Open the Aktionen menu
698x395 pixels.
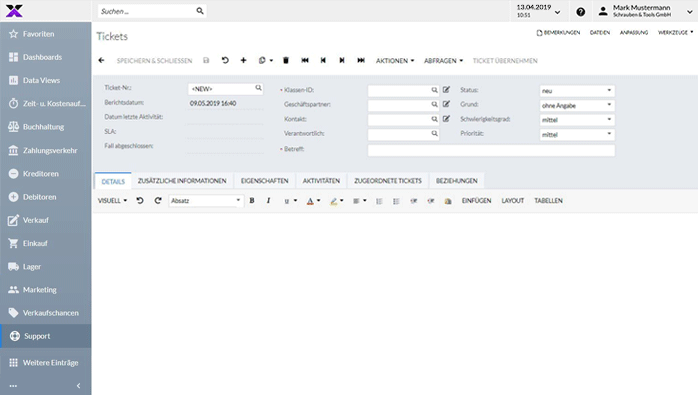(x=395, y=61)
